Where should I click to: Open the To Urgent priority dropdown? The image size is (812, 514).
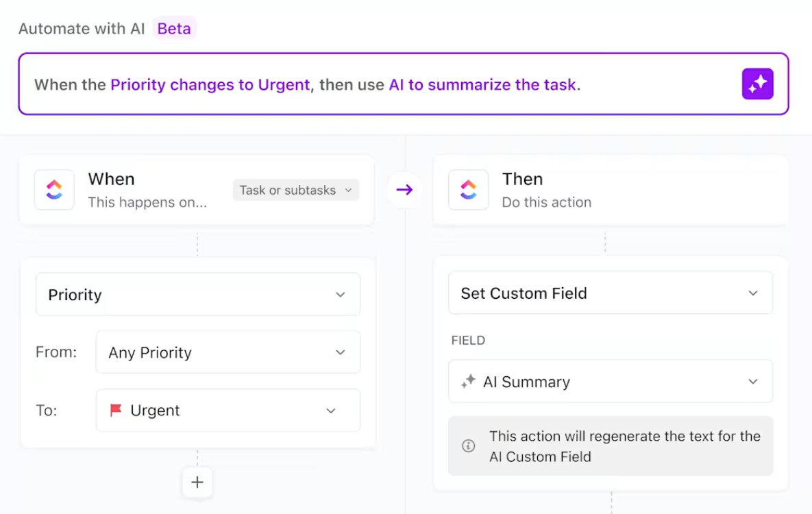tap(227, 411)
